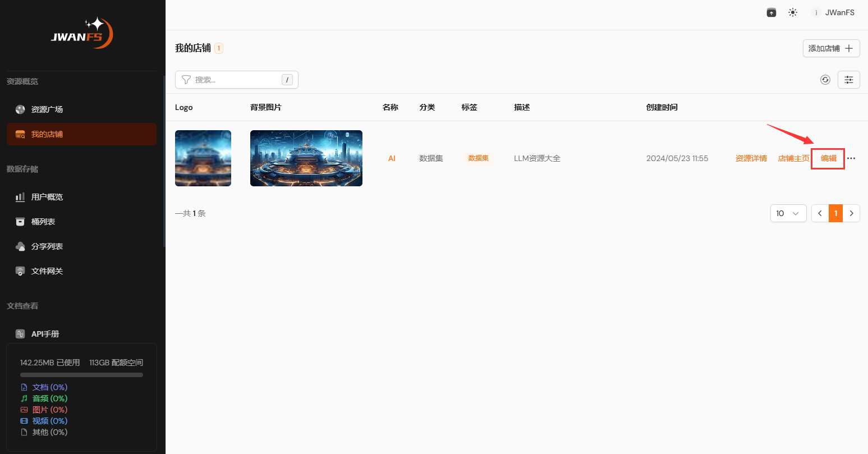Click the filter funnel icon in search
Image resolution: width=868 pixels, height=454 pixels.
click(186, 80)
